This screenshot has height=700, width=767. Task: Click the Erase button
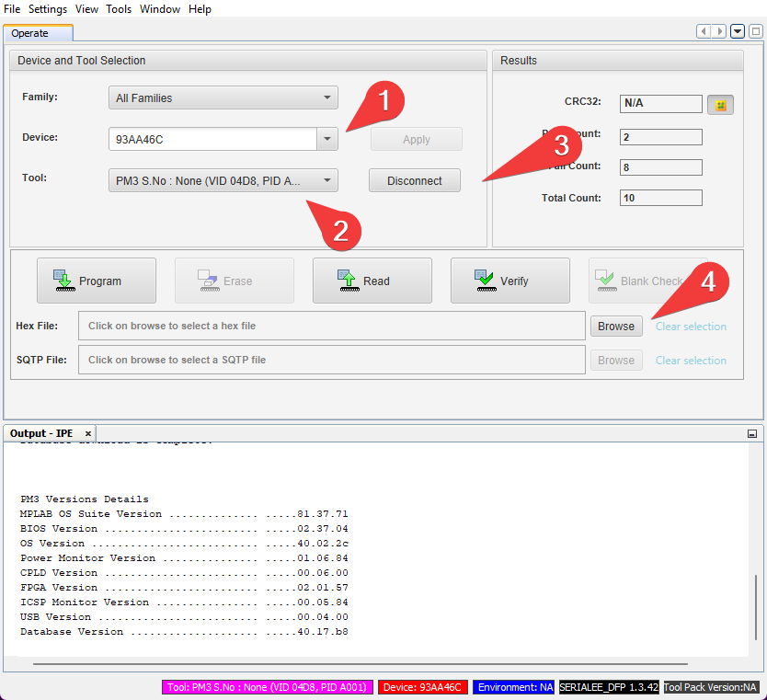point(235,281)
